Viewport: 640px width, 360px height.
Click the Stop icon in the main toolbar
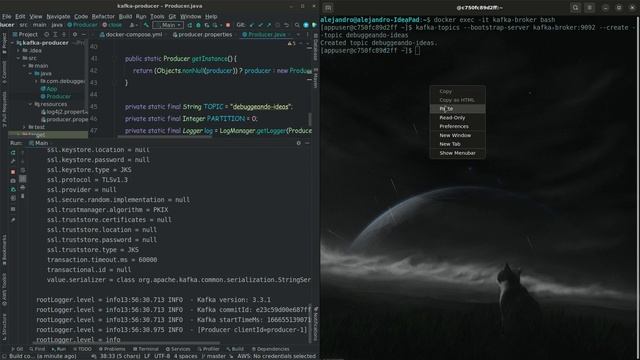point(228,25)
